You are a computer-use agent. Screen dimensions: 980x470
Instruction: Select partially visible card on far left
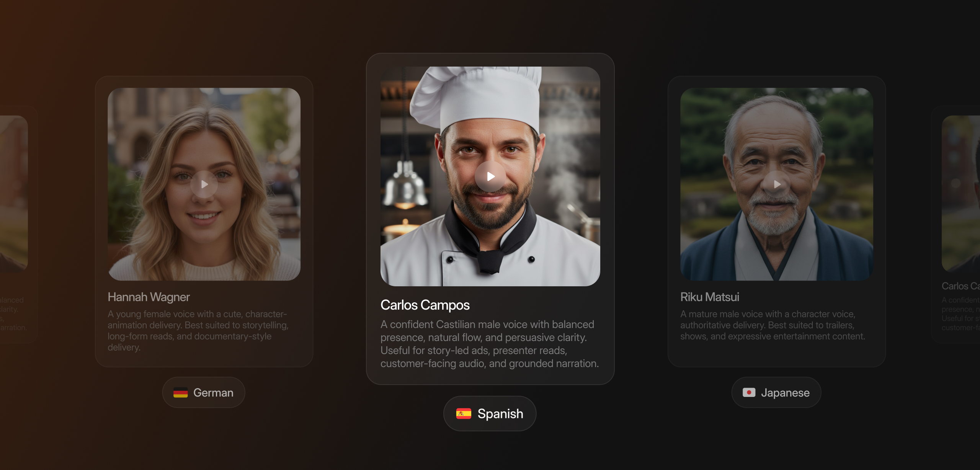point(17,224)
